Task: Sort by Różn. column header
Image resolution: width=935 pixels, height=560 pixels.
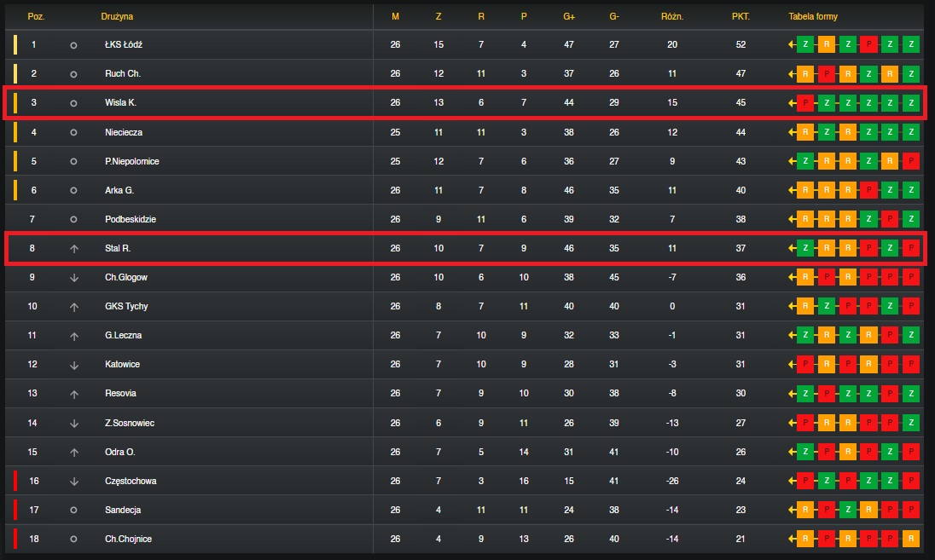Action: 672,17
